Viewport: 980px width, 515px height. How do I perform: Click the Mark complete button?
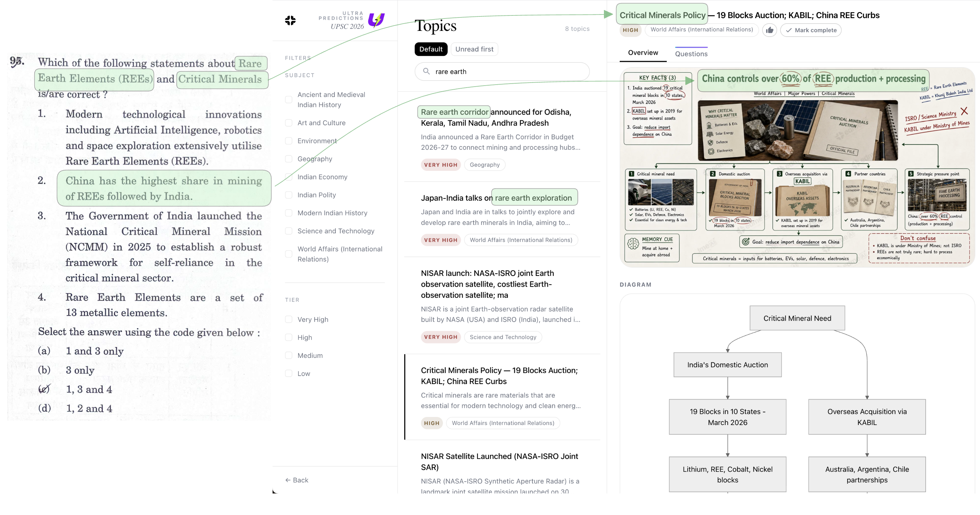[x=810, y=30]
